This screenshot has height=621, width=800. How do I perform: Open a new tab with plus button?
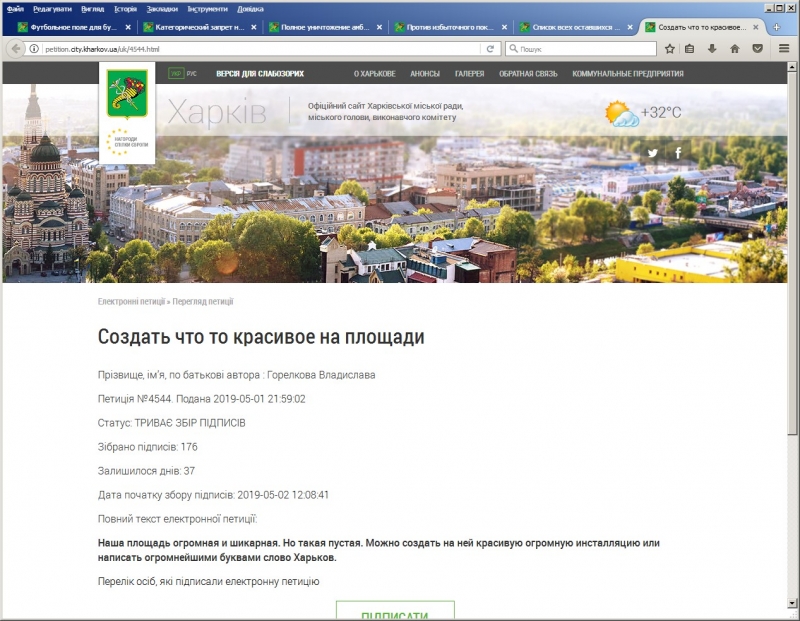(774, 27)
